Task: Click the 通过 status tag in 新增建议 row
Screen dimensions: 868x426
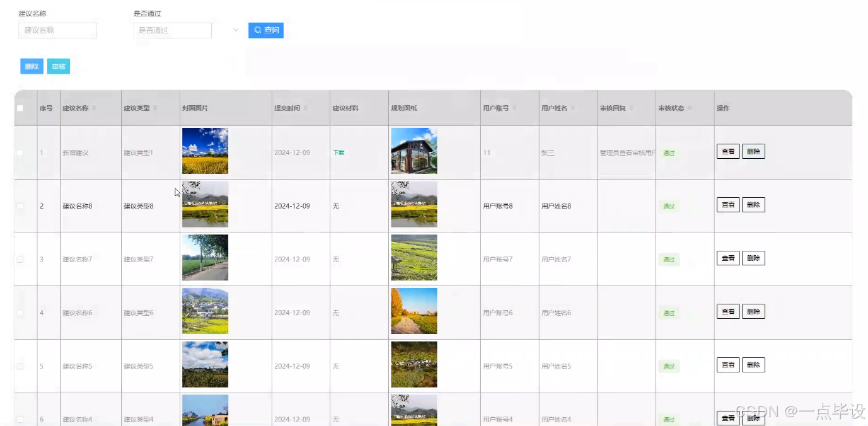Action: (669, 153)
